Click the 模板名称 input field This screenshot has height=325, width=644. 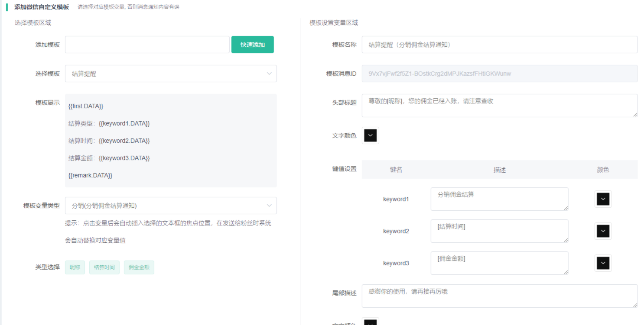[x=499, y=45]
